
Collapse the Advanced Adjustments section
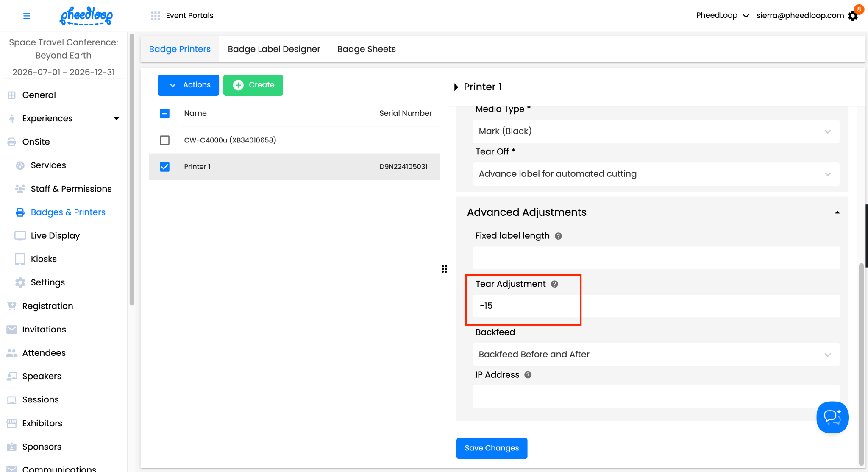tap(837, 212)
